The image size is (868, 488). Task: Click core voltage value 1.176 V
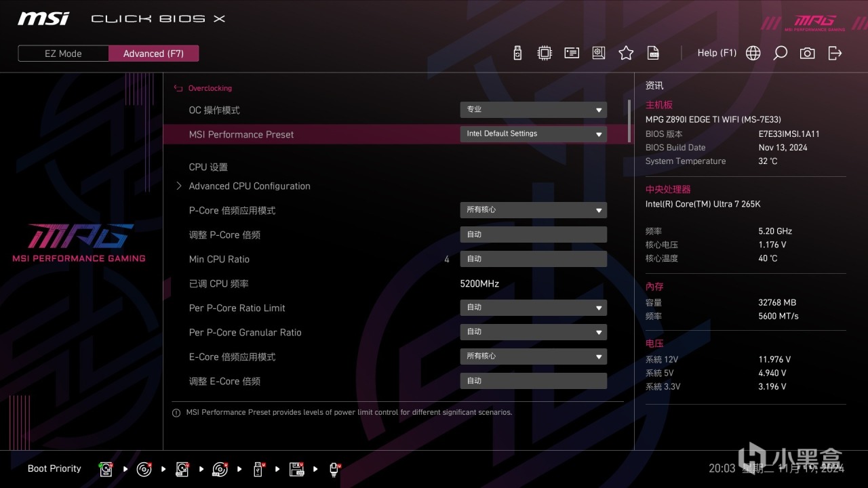click(772, 245)
